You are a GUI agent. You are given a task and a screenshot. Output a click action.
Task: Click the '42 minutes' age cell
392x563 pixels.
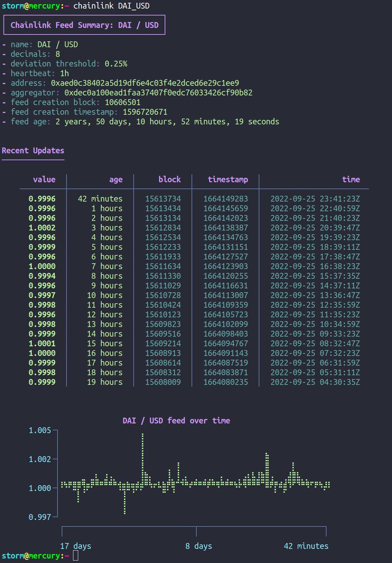100,198
